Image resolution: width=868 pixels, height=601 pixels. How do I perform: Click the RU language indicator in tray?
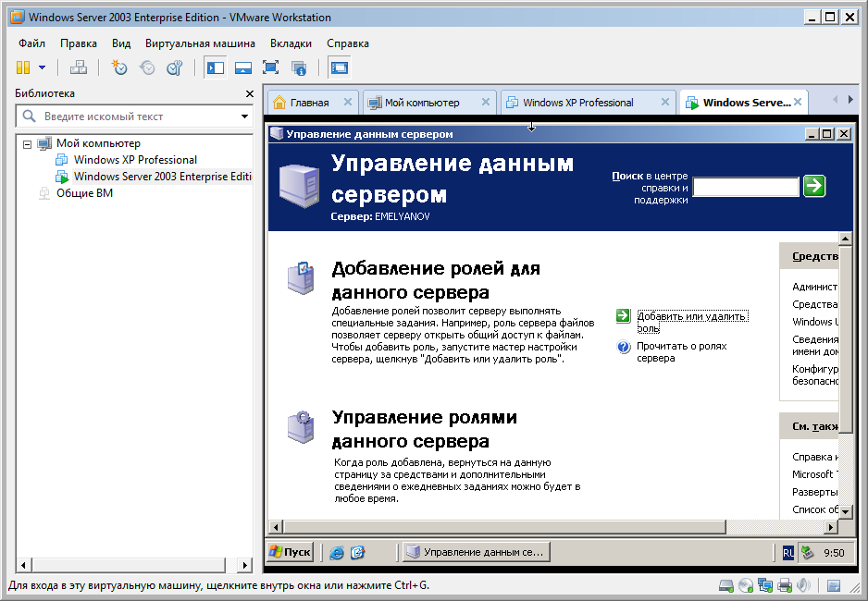point(788,552)
